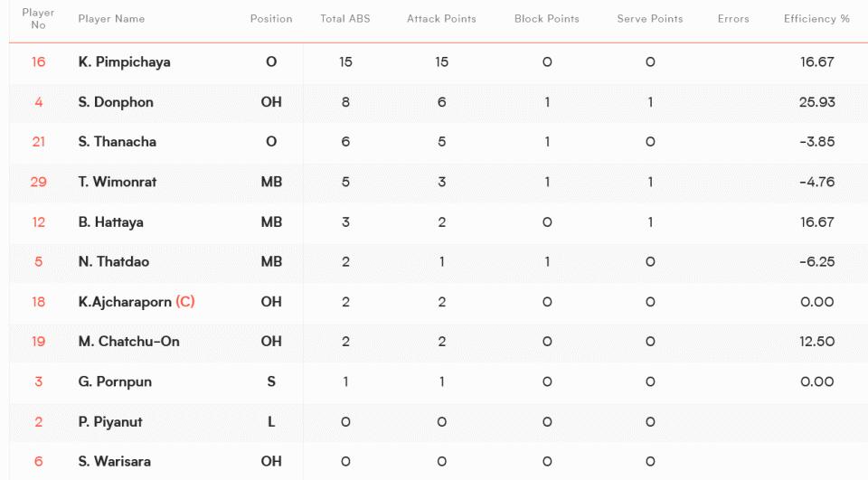Open S. Thanacha's player row
The height and width of the screenshot is (480, 868).
pyautogui.click(x=439, y=142)
